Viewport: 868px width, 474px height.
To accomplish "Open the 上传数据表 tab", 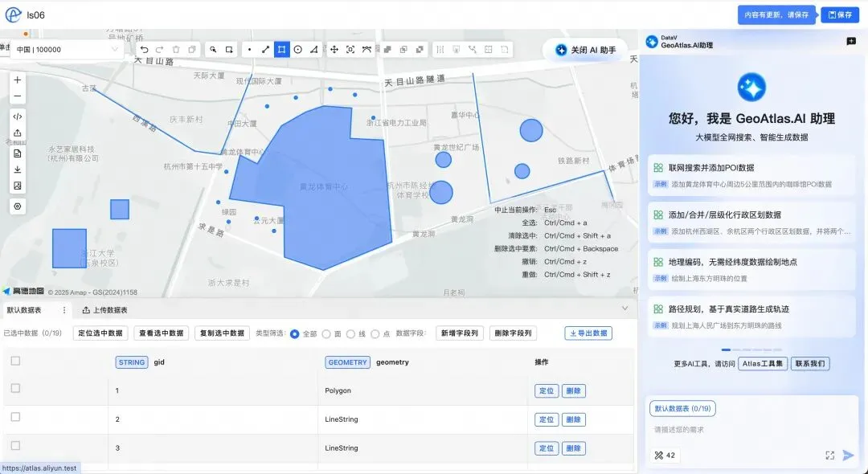I will (105, 310).
